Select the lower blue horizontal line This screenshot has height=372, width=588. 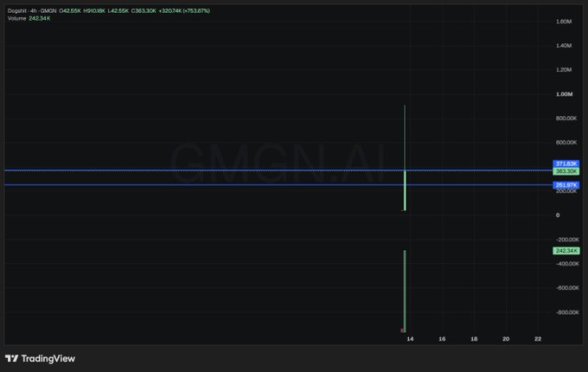[278, 184]
